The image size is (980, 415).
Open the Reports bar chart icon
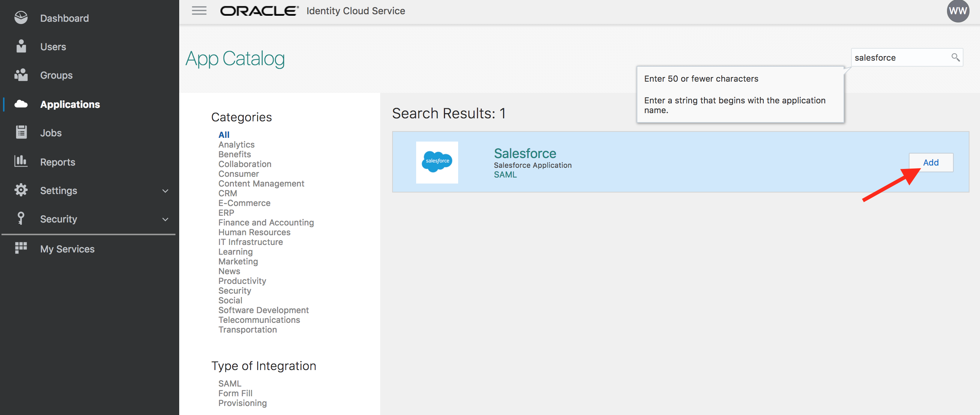[x=21, y=161]
